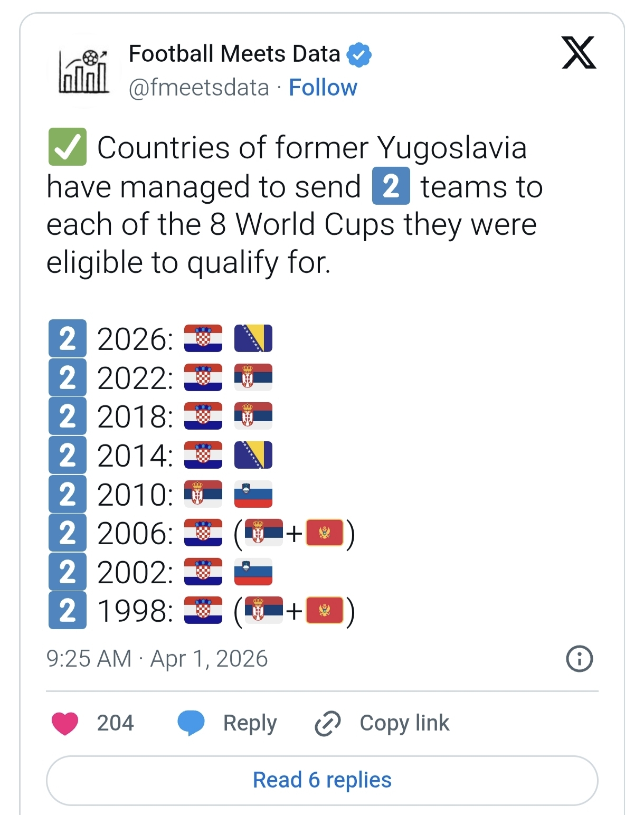Open the tweet information icon
The width and height of the screenshot is (644, 815).
pyautogui.click(x=579, y=659)
